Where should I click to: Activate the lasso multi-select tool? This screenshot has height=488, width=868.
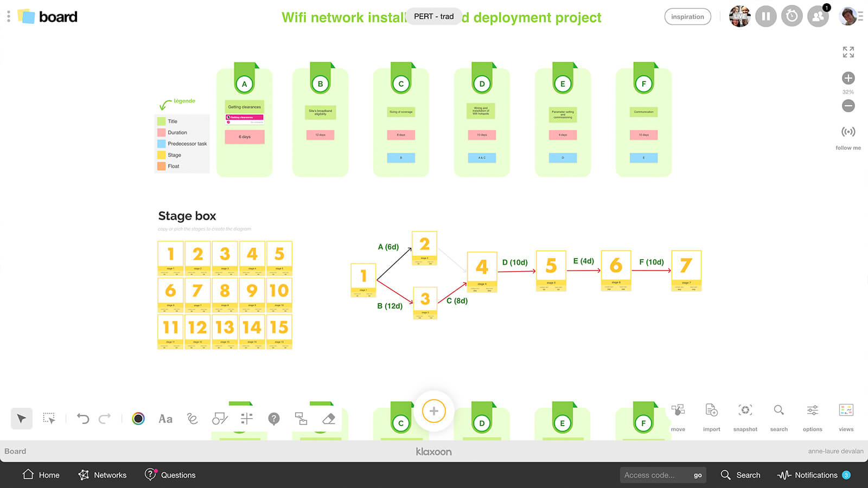click(x=49, y=419)
